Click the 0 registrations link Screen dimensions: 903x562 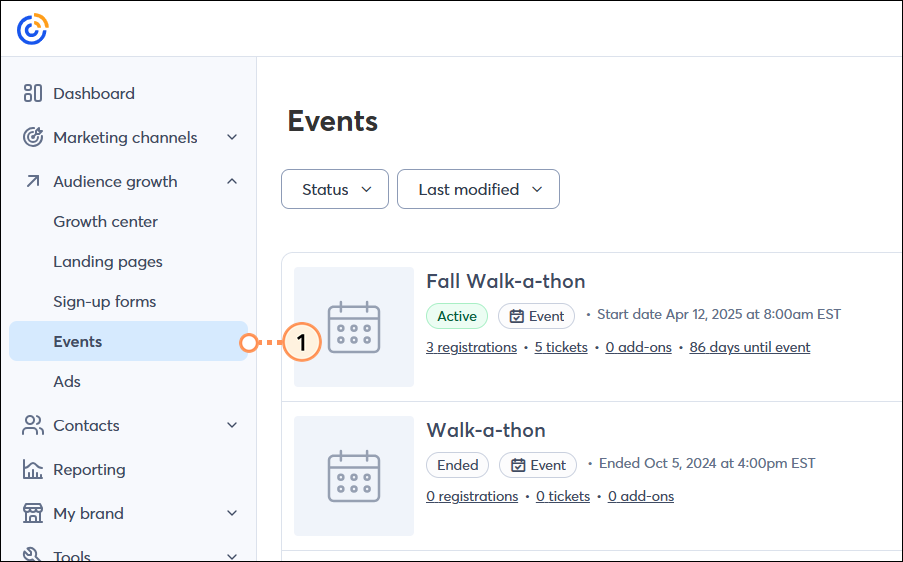point(472,496)
